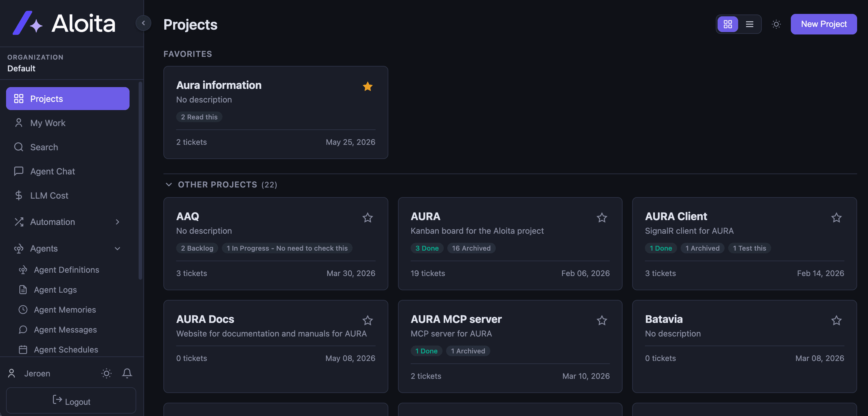The width and height of the screenshot is (868, 416).
Task: Collapse the Other Projects section
Action: [169, 184]
